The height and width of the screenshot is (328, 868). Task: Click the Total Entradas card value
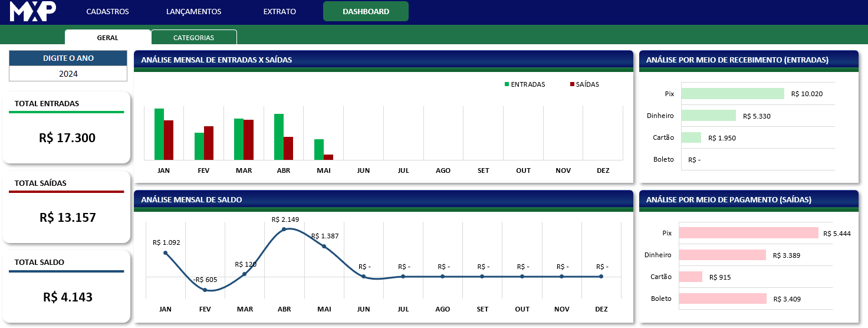click(67, 138)
